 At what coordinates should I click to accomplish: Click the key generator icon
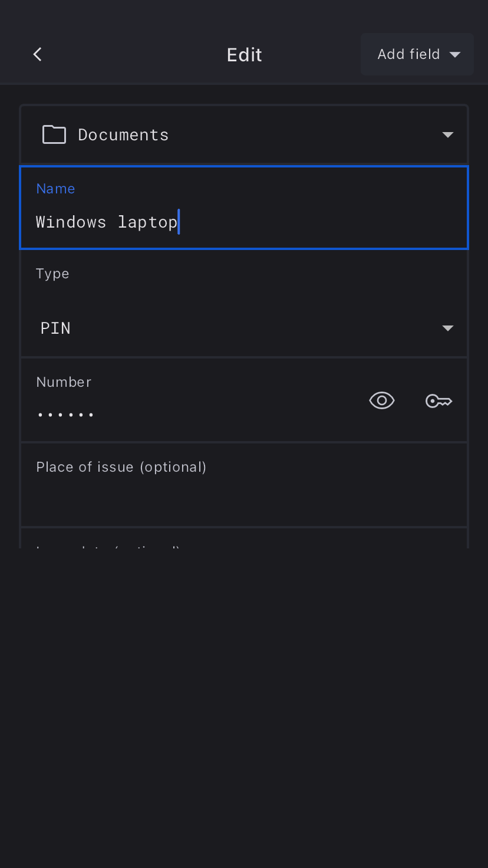438,402
